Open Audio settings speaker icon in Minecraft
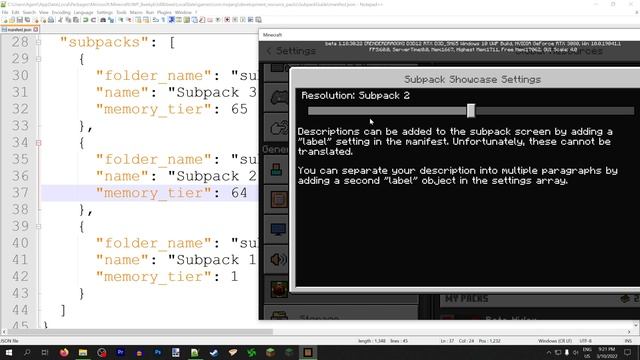640x360 pixels. (278, 260)
